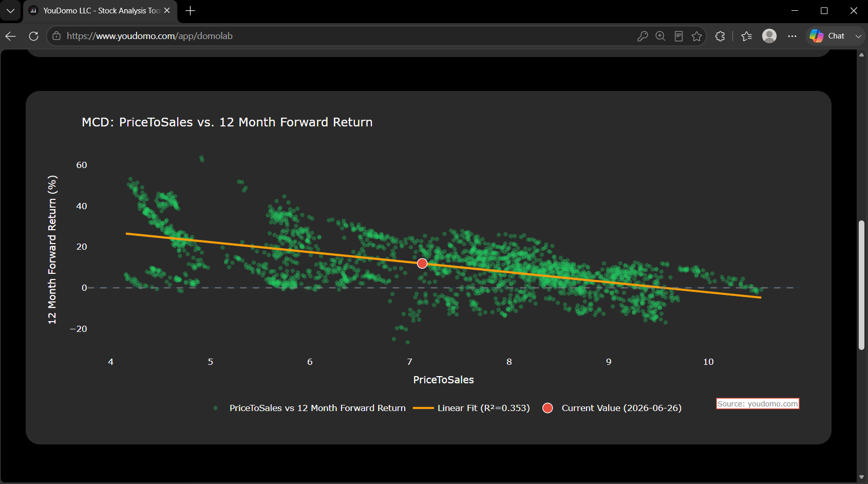Image resolution: width=868 pixels, height=484 pixels.
Task: Click the scrollbar up arrow
Action: point(861,54)
